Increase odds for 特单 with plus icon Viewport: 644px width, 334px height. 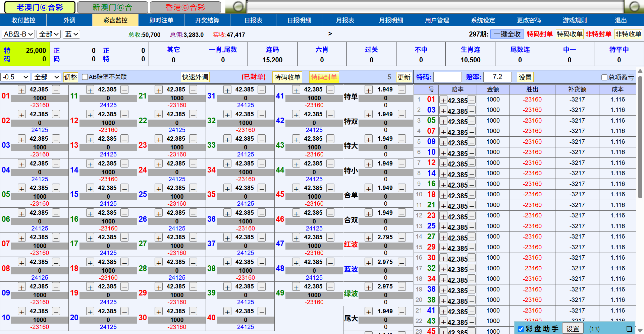tap(369, 90)
